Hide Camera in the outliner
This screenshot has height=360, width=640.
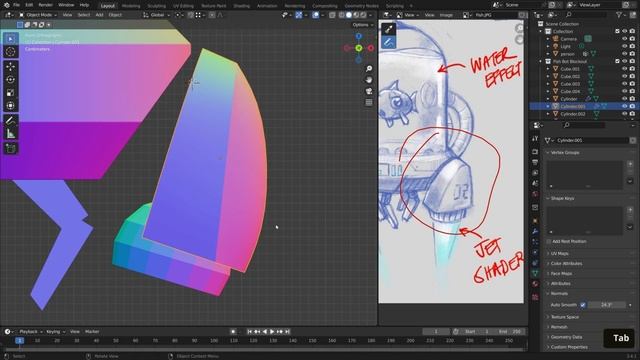point(624,39)
